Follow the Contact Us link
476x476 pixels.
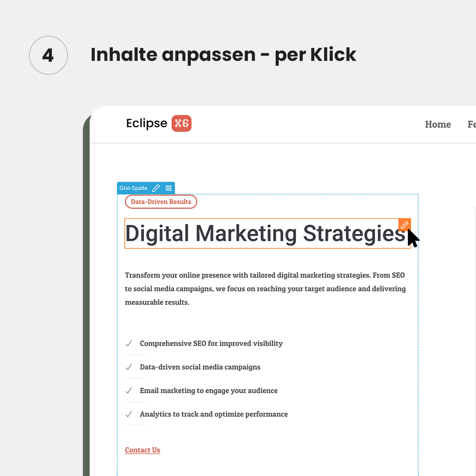coord(142,450)
